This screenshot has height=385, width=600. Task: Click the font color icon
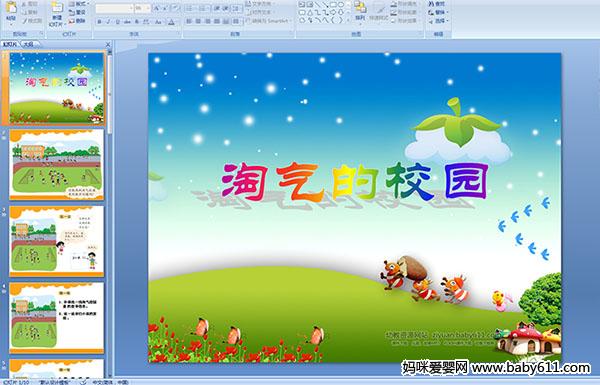[171, 22]
